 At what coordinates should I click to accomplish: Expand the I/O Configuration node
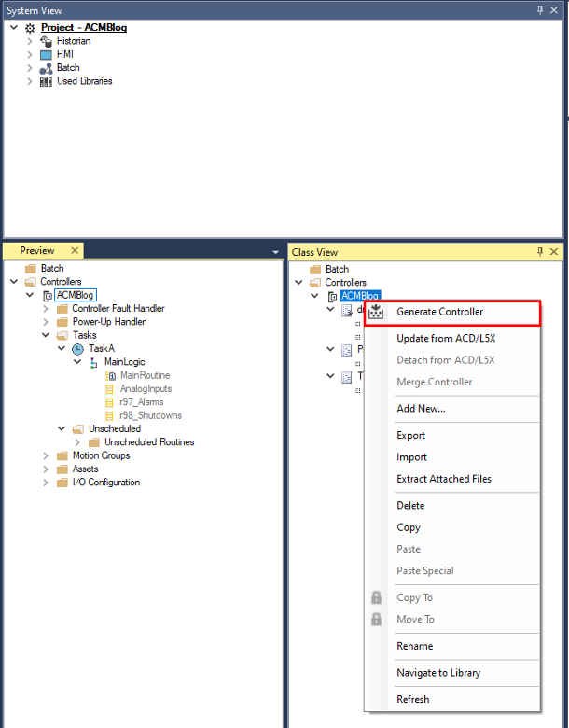coord(46,483)
